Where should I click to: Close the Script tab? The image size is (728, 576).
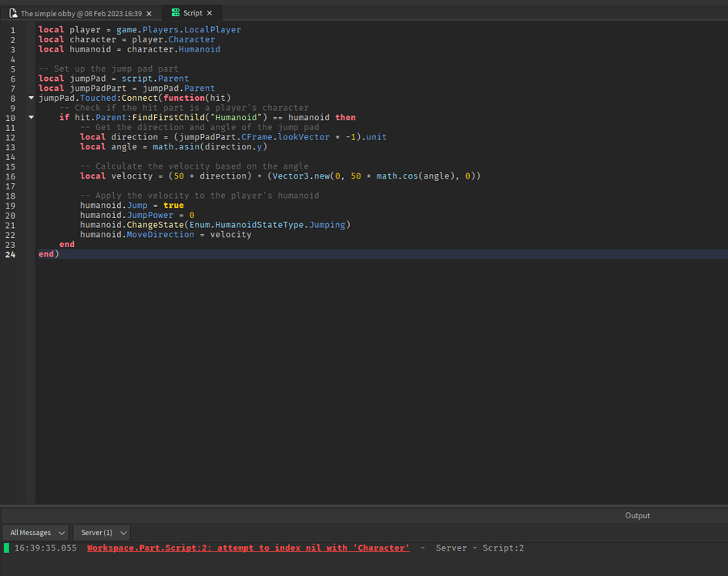pyautogui.click(x=210, y=13)
